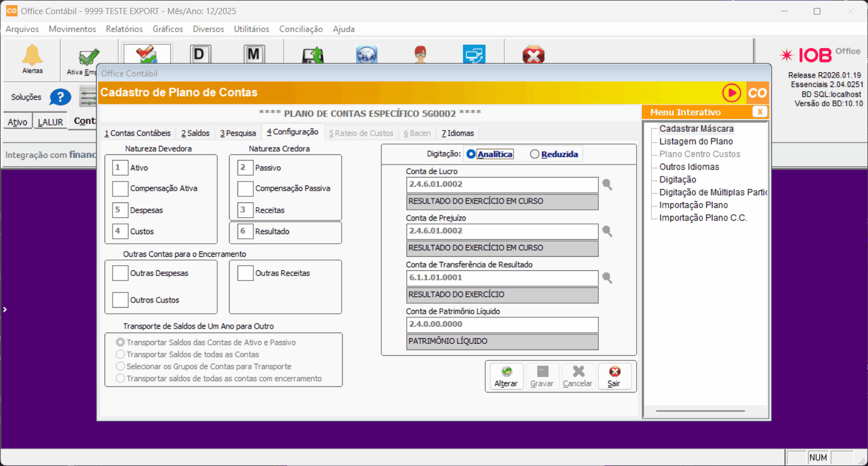Click the orange play video icon
The height and width of the screenshot is (466, 868).
pyautogui.click(x=731, y=93)
